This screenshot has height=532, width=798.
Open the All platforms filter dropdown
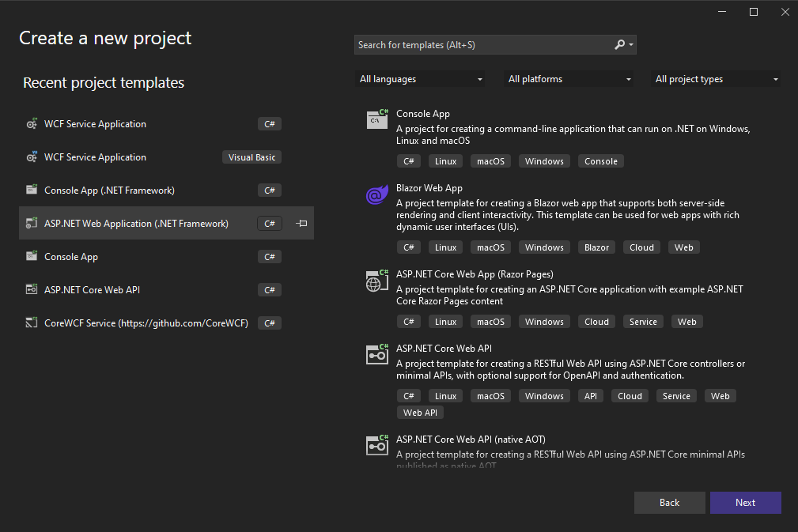[569, 79]
